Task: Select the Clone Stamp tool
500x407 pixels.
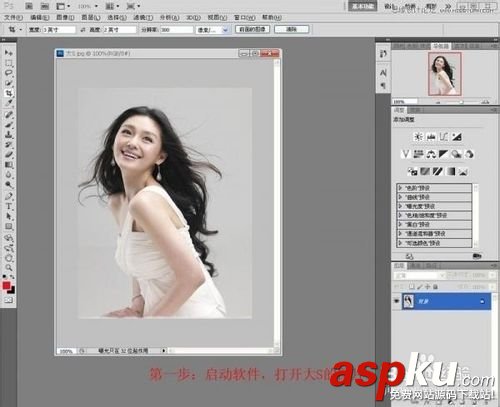Action: 8,135
